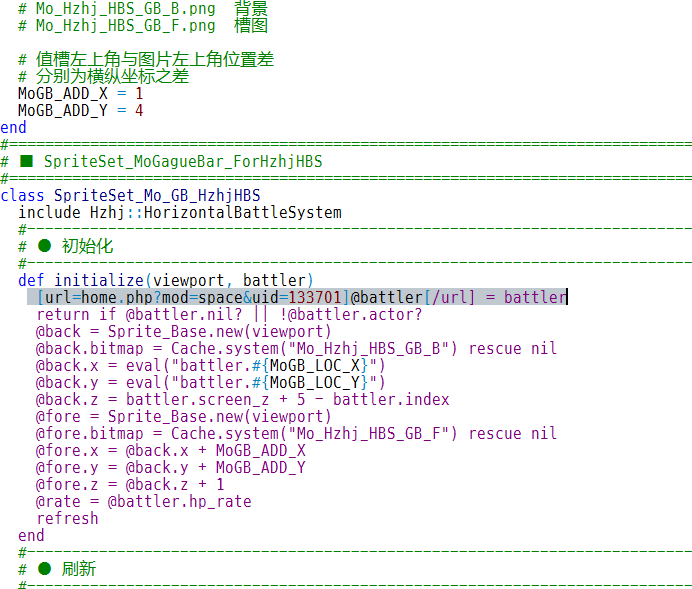This screenshot has width=692, height=589.
Task: Click the 'end' closing the initialize method
Action: (x=31, y=535)
